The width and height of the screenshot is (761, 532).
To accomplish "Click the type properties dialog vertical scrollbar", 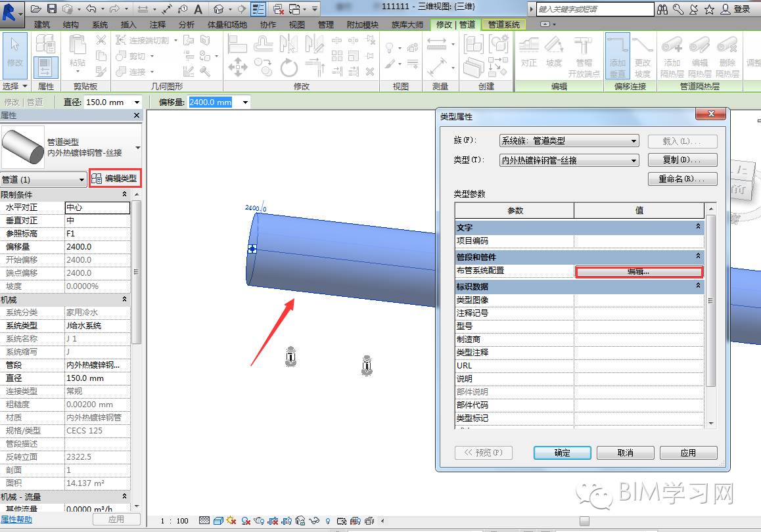I will pyautogui.click(x=710, y=301).
